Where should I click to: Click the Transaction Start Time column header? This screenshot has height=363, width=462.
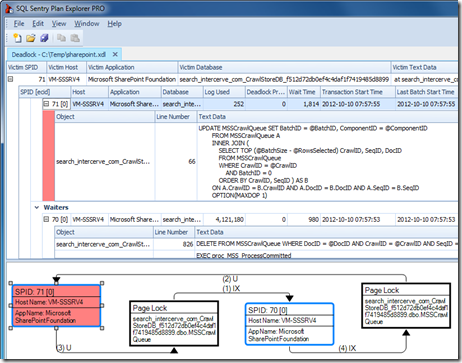[x=358, y=92]
